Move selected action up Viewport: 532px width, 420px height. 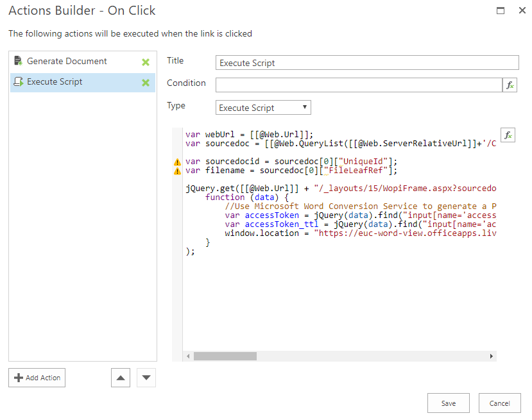click(120, 378)
